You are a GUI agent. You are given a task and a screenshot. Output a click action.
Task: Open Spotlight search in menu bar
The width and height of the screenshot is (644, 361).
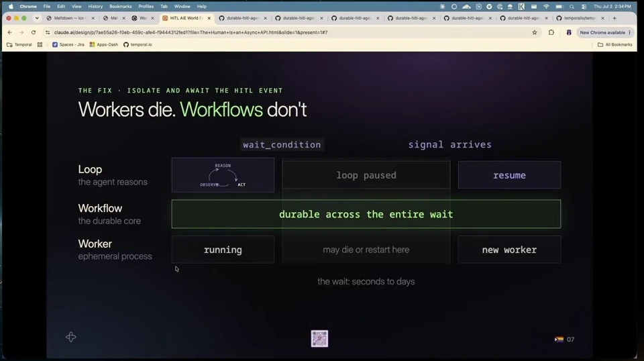coord(572,7)
